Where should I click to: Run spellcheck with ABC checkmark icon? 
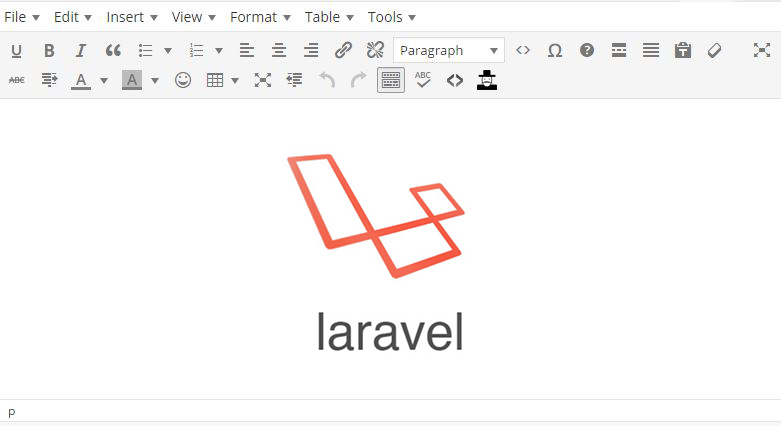point(422,80)
